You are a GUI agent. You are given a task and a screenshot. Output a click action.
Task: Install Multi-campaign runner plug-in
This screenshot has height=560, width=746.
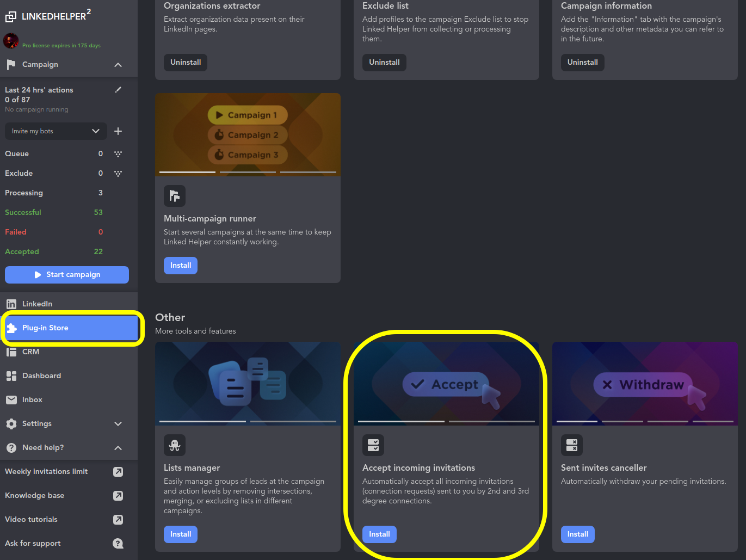pyautogui.click(x=181, y=266)
